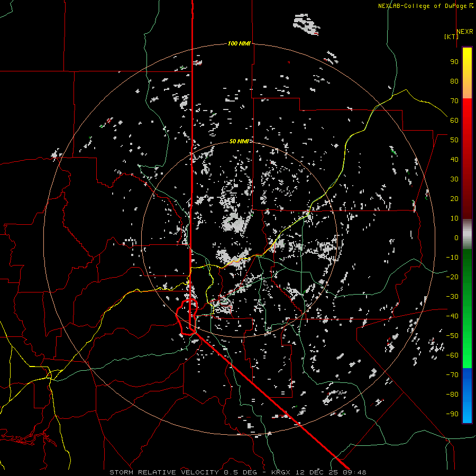Click the gray near-zero segment of the color bar
This screenshot has width=476, height=476.
(x=467, y=234)
